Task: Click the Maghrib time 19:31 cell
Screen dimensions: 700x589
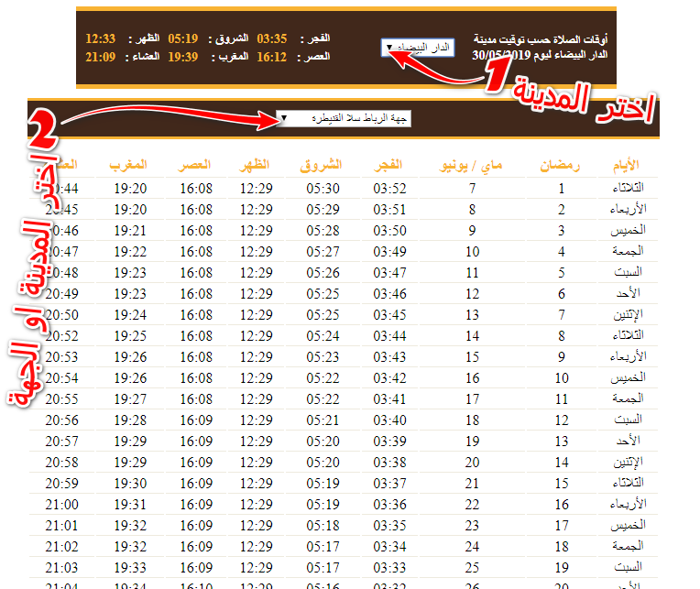Action: click(x=130, y=504)
